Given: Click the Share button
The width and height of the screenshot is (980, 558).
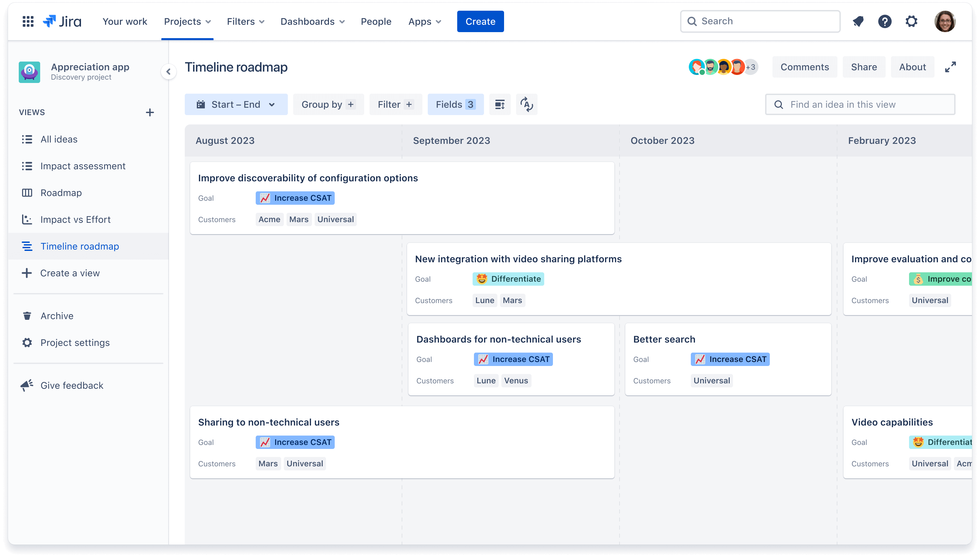Looking at the screenshot, I should click(864, 67).
